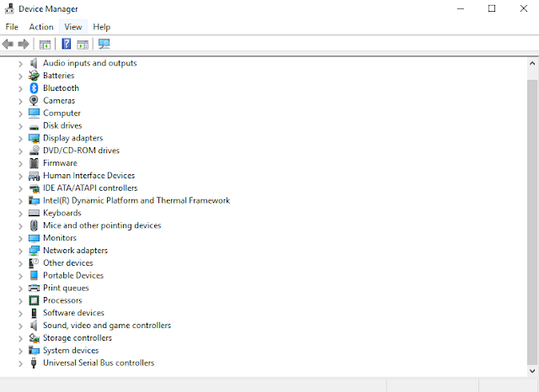Expand the Audio inputs and outputs chevron
Image resolution: width=539 pixels, height=392 pixels.
point(20,64)
